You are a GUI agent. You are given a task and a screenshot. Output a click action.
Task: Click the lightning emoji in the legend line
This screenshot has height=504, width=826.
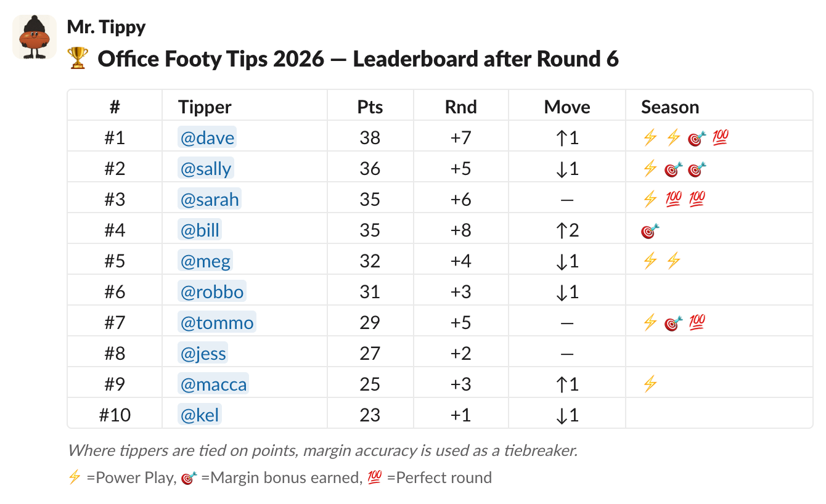click(75, 477)
